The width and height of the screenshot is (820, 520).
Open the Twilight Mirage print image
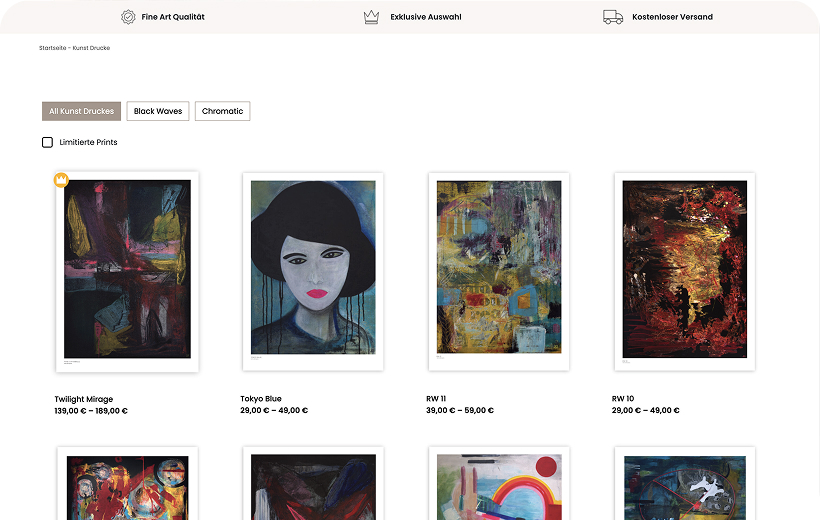(x=127, y=270)
